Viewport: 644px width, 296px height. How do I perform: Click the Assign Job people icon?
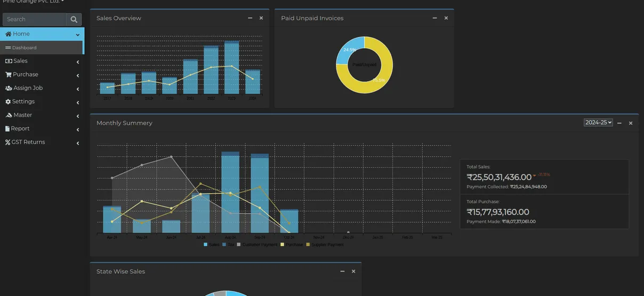[x=8, y=88]
